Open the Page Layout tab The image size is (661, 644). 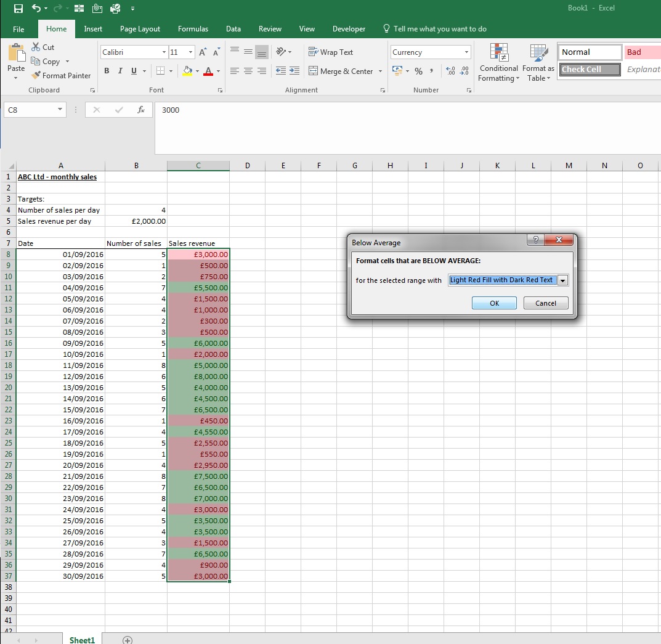coord(140,29)
